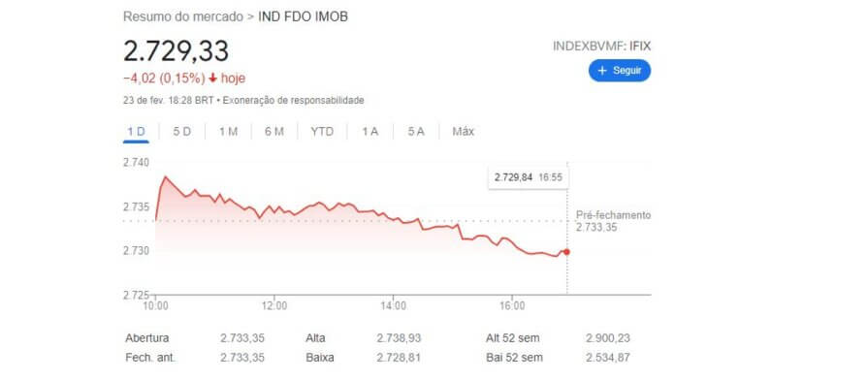Open Resumo do mercado breadcrumb link
The image size is (868, 380).
point(183,16)
